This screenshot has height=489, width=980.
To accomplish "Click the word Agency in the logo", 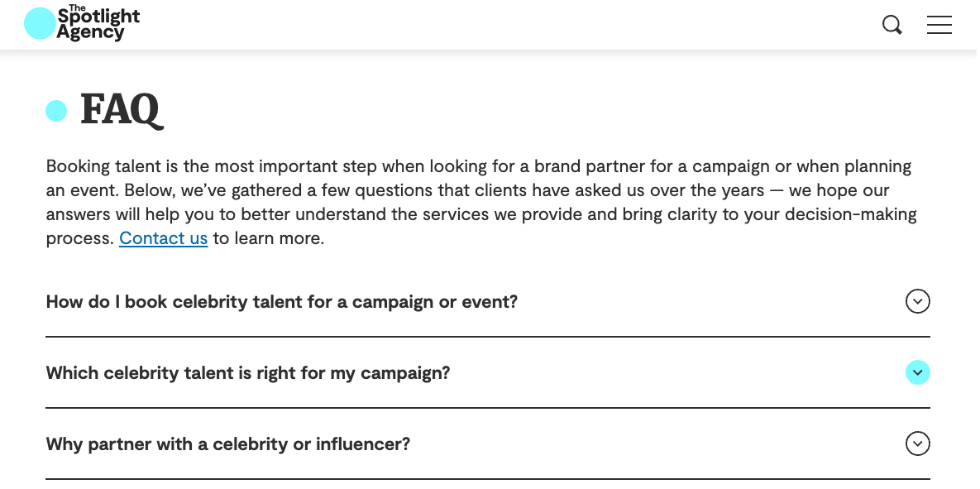I will [90, 32].
